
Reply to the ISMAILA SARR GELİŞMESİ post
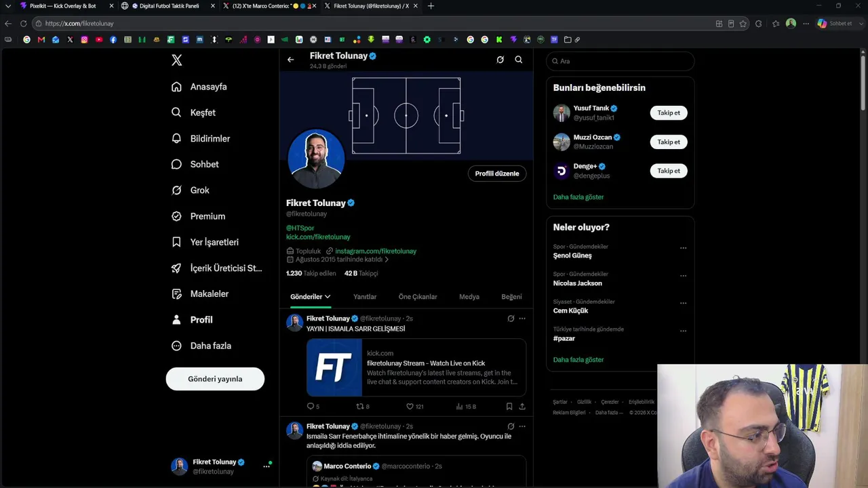click(x=313, y=407)
